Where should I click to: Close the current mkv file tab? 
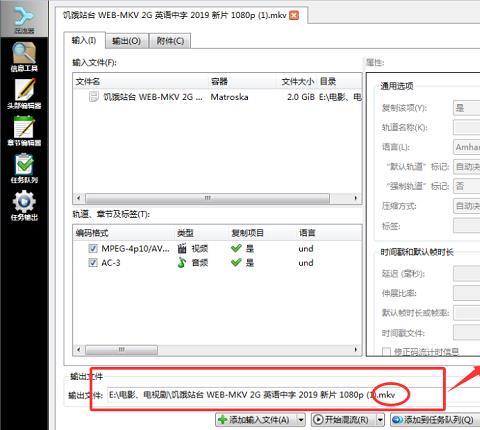[x=294, y=15]
